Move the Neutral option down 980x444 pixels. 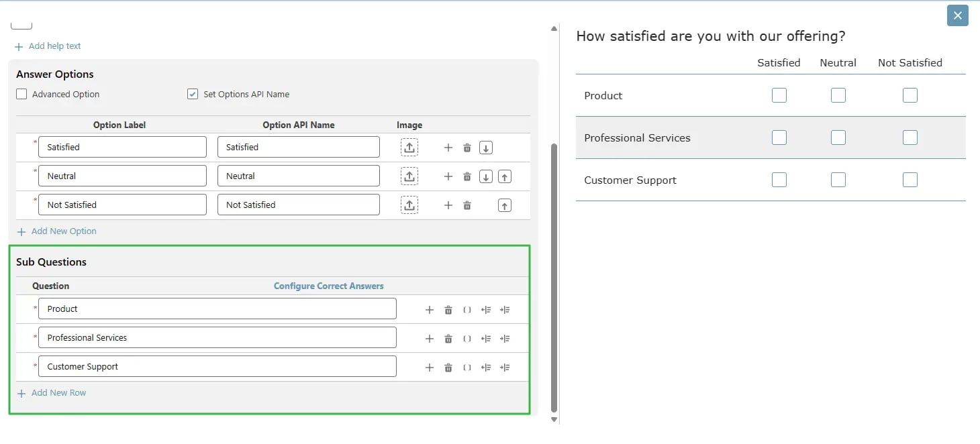(486, 176)
